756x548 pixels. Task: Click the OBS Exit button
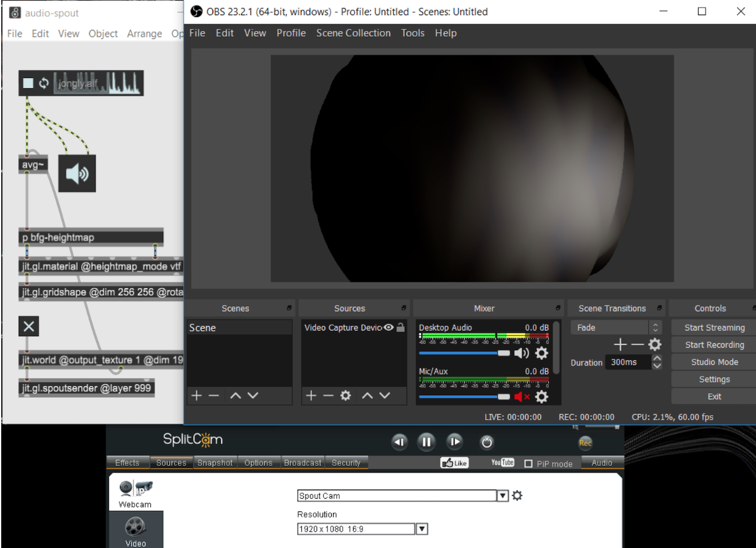(715, 396)
